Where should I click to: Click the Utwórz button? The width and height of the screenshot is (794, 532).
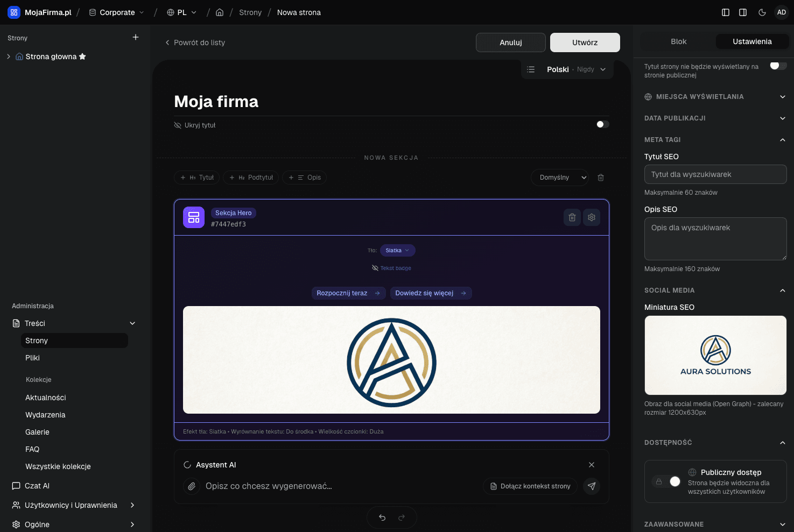tap(585, 42)
